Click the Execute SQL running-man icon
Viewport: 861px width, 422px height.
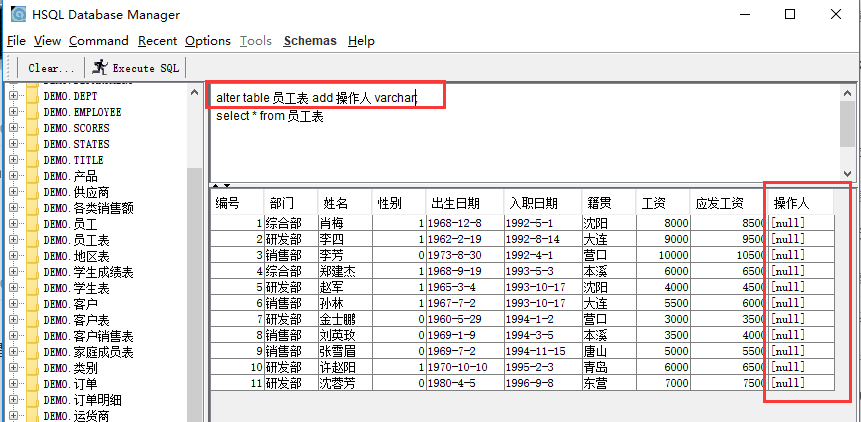(x=100, y=67)
